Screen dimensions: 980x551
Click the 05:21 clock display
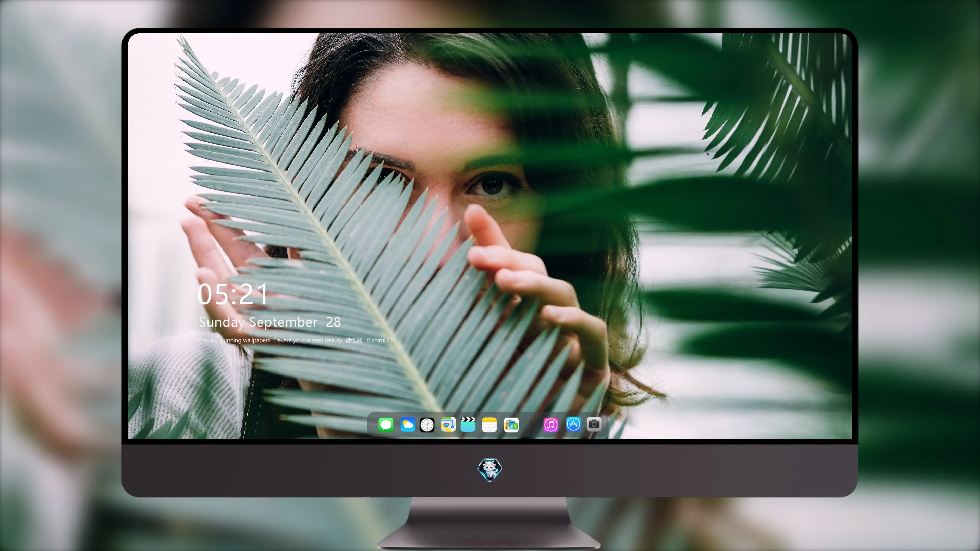click(232, 294)
